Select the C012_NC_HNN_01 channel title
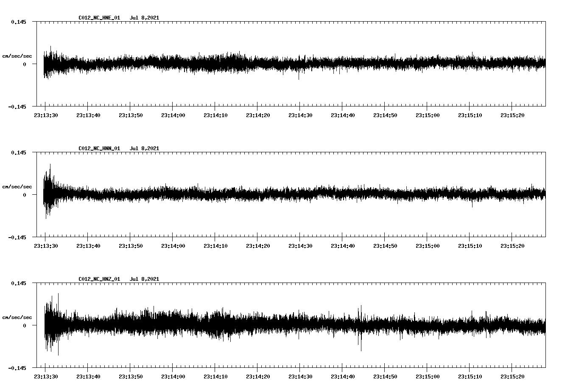 pos(98,148)
